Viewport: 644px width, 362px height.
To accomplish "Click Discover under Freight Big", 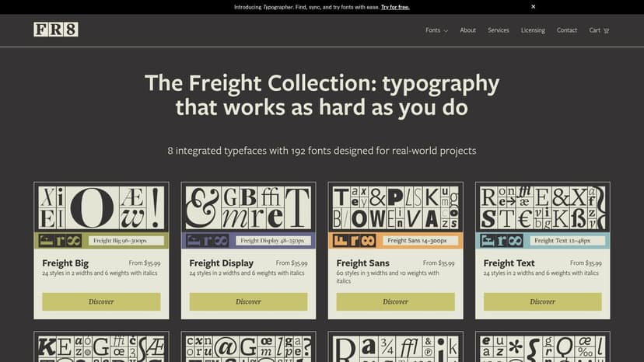I will coord(101,301).
